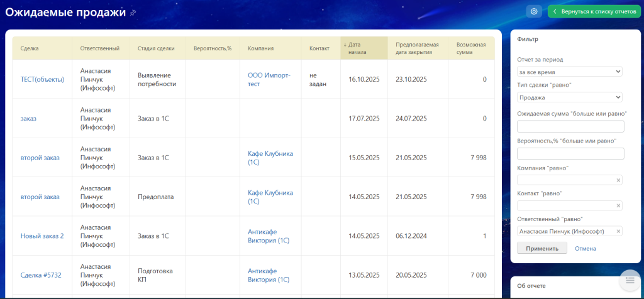Open deal Сделка #5732
The height and width of the screenshot is (299, 644).
[x=41, y=275]
